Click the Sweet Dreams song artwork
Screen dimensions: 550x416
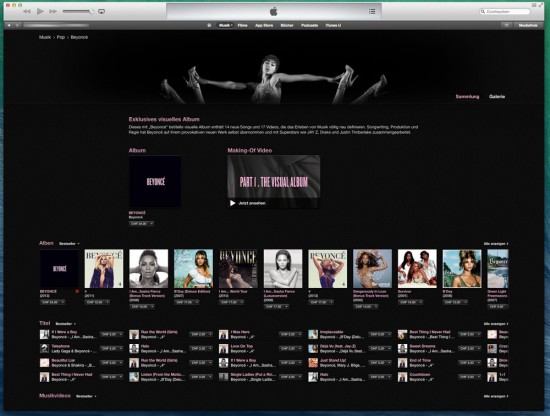point(402,349)
